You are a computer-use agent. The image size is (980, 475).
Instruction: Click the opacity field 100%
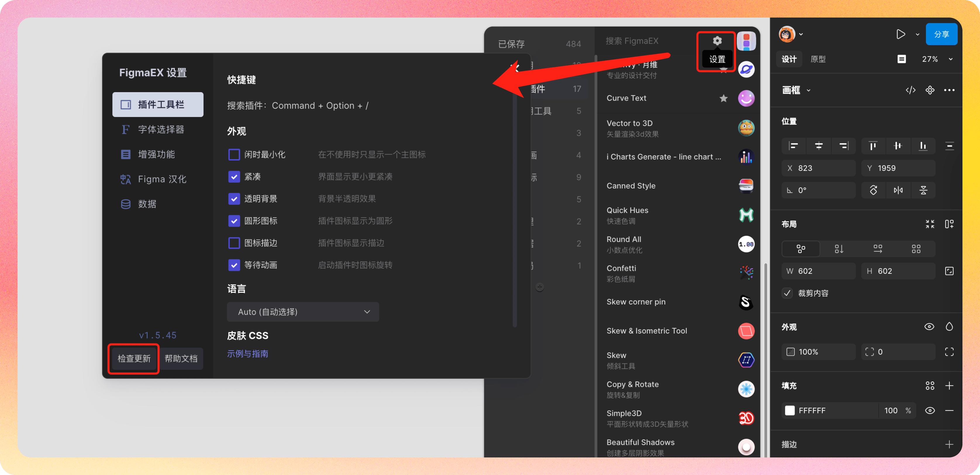tap(819, 352)
